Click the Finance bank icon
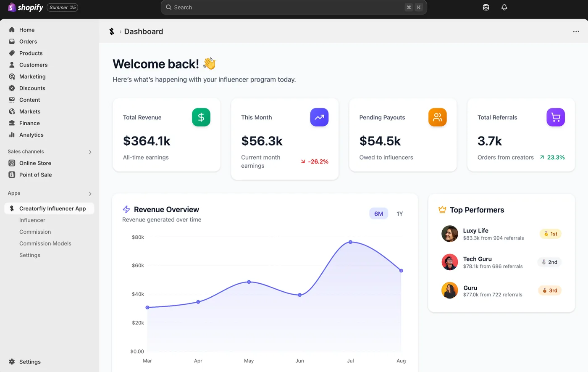The image size is (588, 372). pos(12,123)
